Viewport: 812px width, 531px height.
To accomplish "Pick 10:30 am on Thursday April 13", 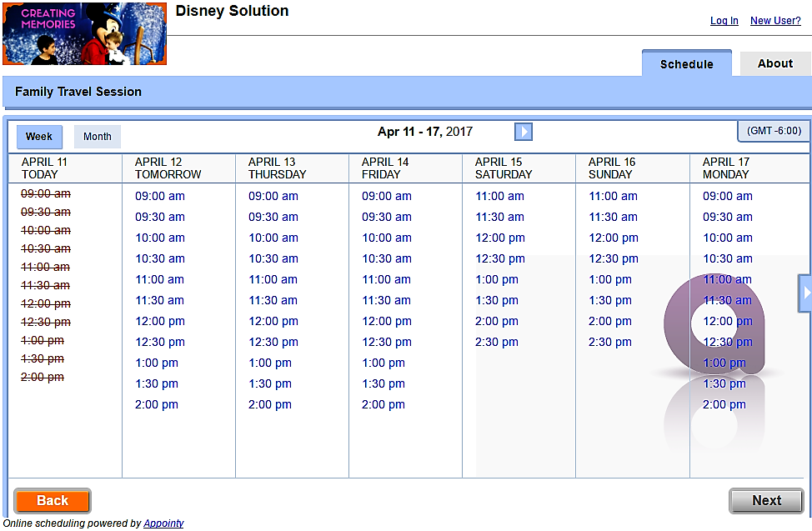I will click(273, 259).
